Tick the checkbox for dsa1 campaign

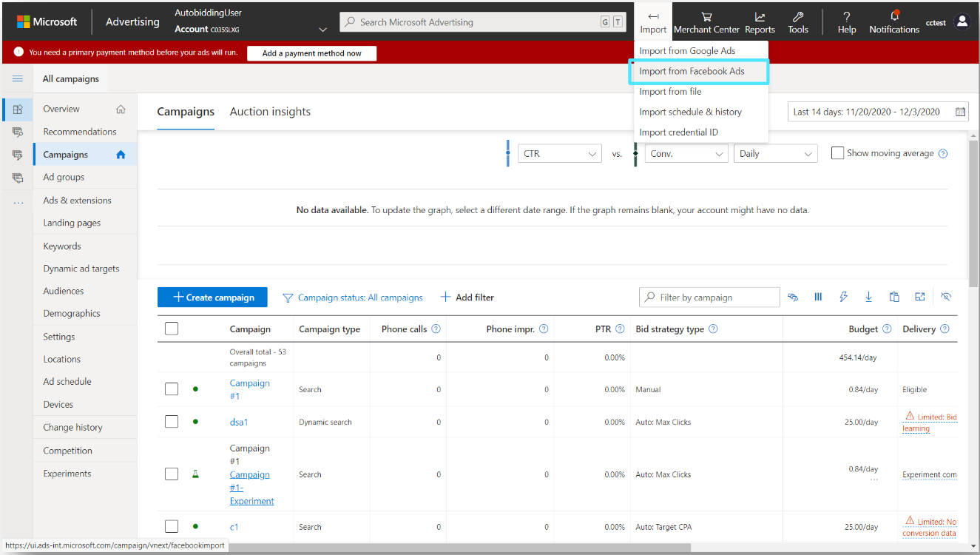coord(171,421)
